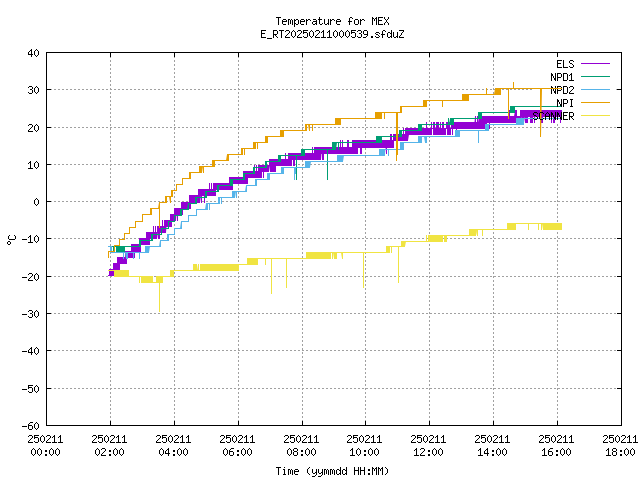Click the NPI orange downward spike near 11:00
Viewport: 640px width, 480px height.
click(x=397, y=137)
